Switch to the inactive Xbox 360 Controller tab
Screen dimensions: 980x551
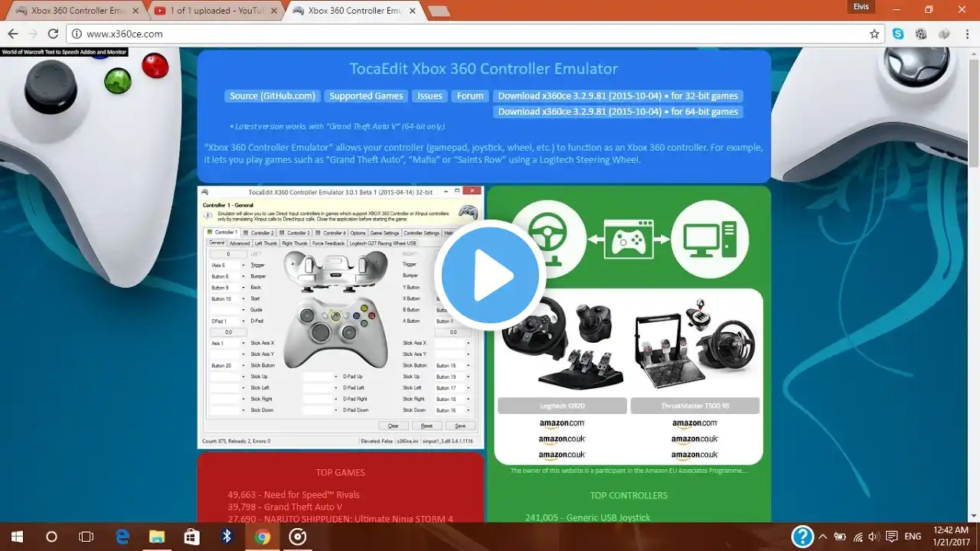pyautogui.click(x=73, y=11)
